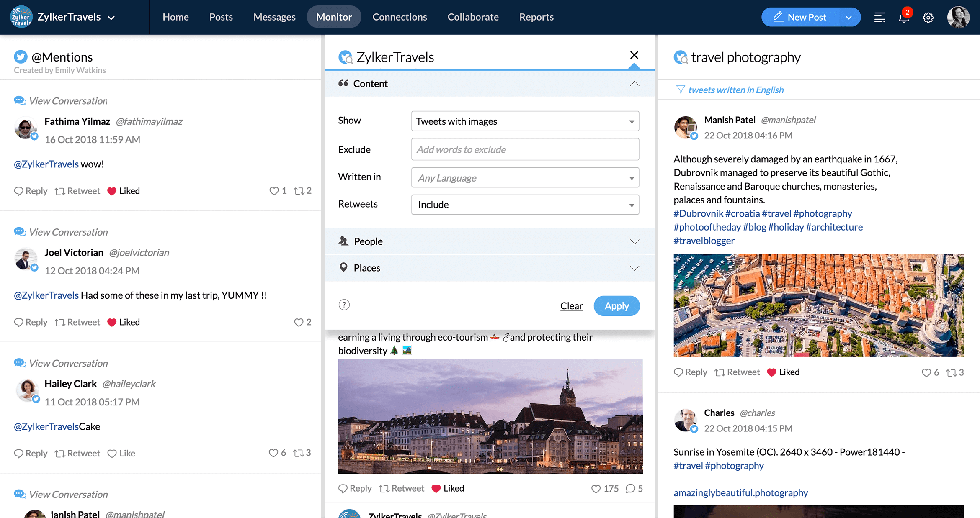The image size is (980, 518).
Task: Click the search icon beside travel photography
Action: 681,57
